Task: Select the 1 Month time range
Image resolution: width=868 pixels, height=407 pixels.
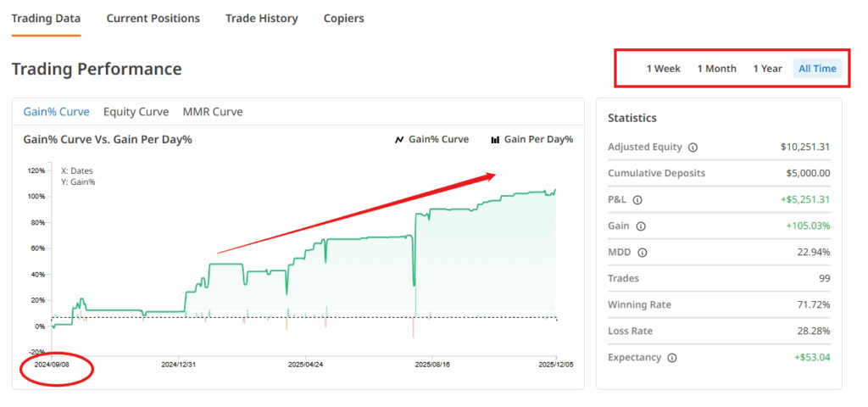Action: pyautogui.click(x=716, y=69)
